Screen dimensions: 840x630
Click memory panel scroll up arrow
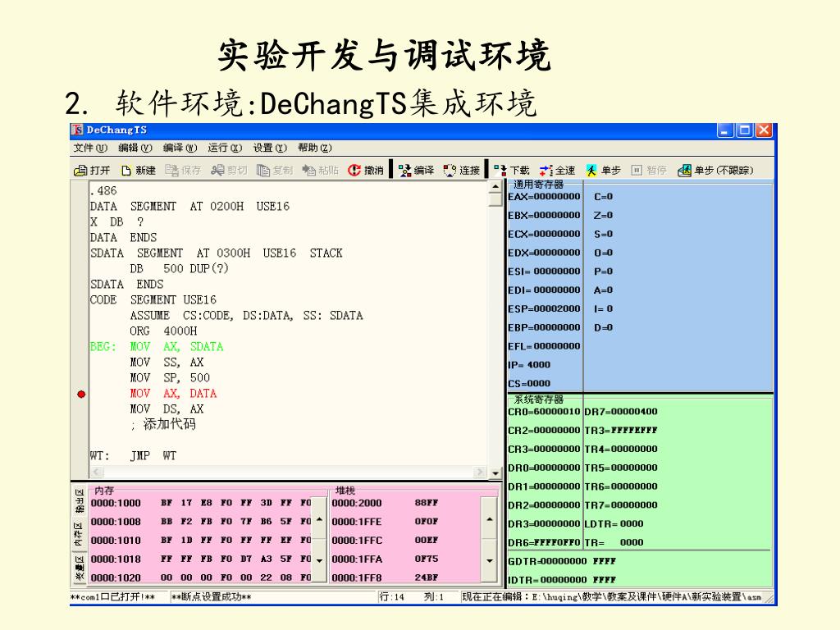tap(319, 519)
